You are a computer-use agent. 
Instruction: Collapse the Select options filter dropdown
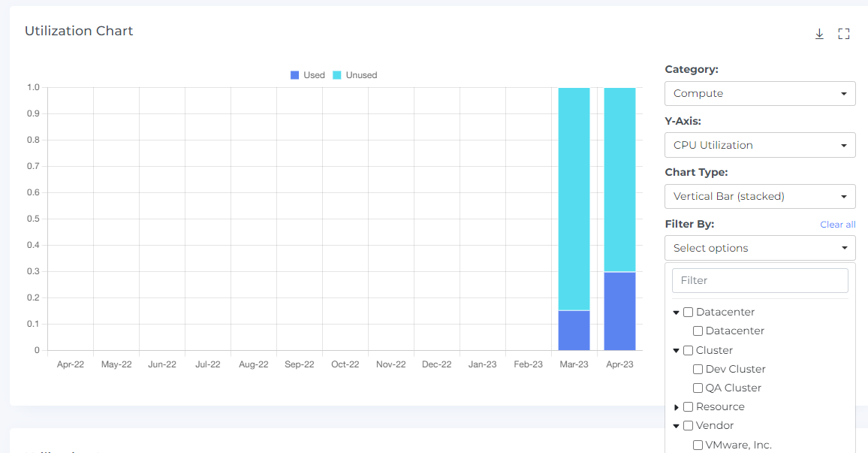759,248
